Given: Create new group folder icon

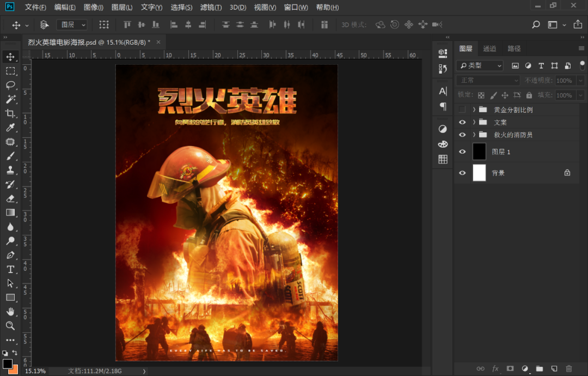Looking at the screenshot, I should [539, 368].
